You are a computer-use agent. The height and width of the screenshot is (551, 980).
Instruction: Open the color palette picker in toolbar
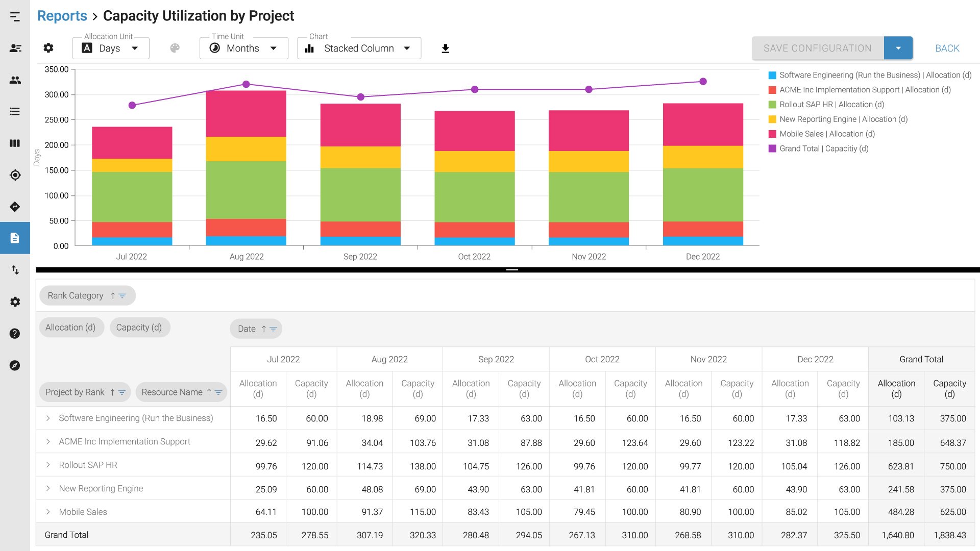pyautogui.click(x=175, y=47)
